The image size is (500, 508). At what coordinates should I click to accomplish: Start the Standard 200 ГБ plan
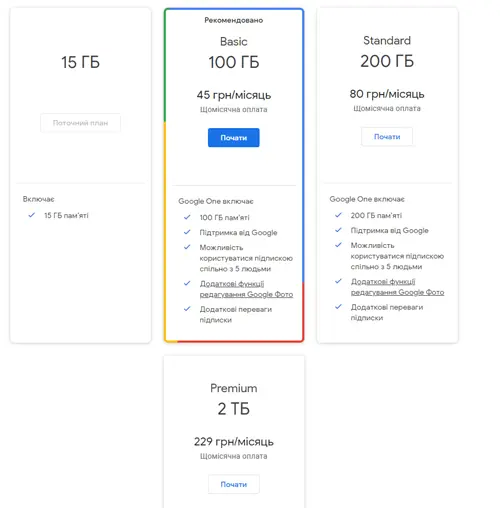(387, 137)
